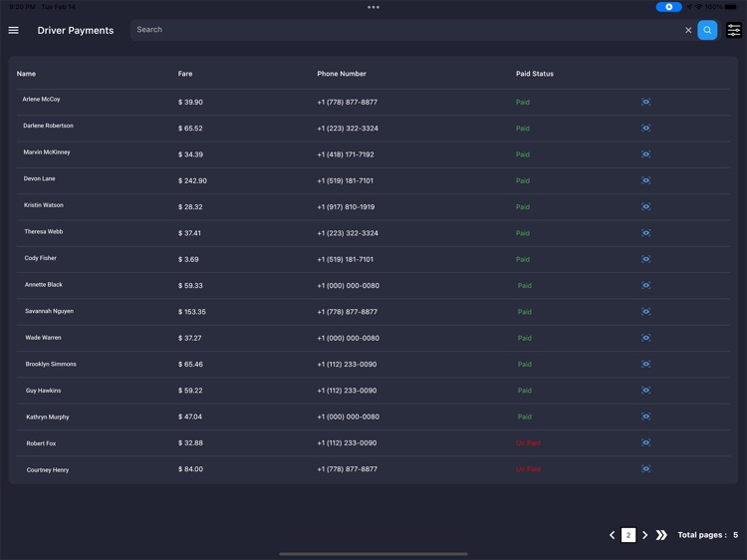Click the Paid Status column header
The width and height of the screenshot is (747, 560).
(x=535, y=74)
